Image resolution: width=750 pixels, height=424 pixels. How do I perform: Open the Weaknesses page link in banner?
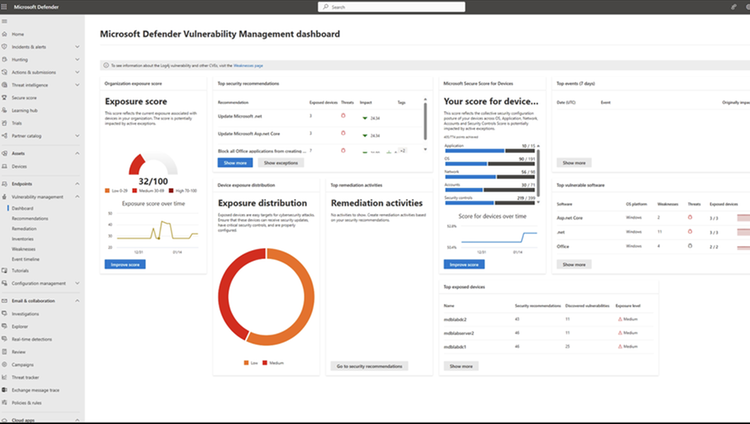[248, 66]
